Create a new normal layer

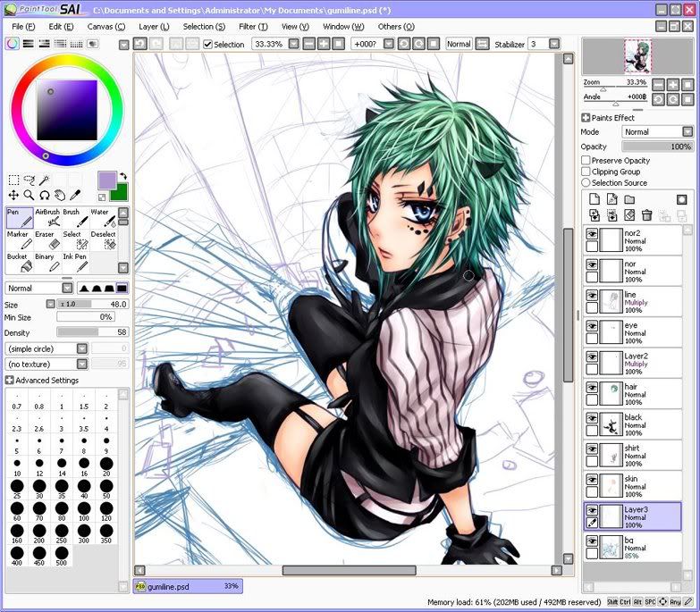[595, 199]
